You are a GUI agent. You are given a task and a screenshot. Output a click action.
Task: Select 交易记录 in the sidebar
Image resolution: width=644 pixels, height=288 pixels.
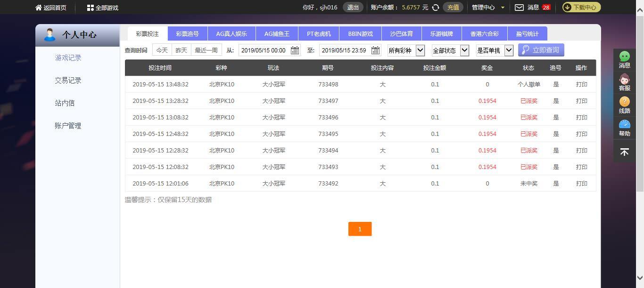pos(68,80)
